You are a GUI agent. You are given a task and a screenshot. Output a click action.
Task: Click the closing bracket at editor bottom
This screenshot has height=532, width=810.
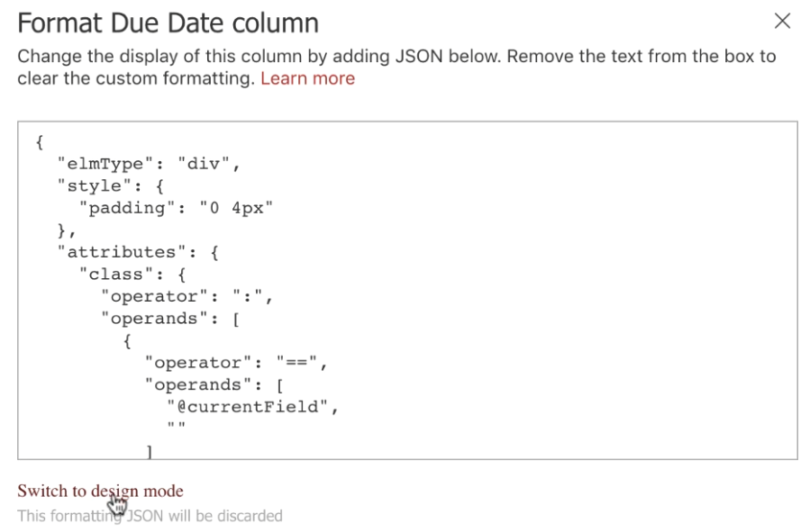150,452
